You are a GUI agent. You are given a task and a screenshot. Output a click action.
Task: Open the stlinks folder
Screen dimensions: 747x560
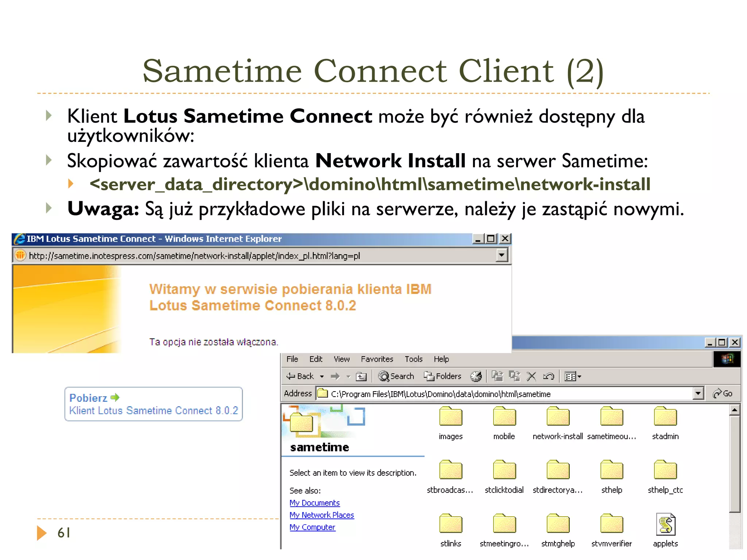[x=451, y=530]
